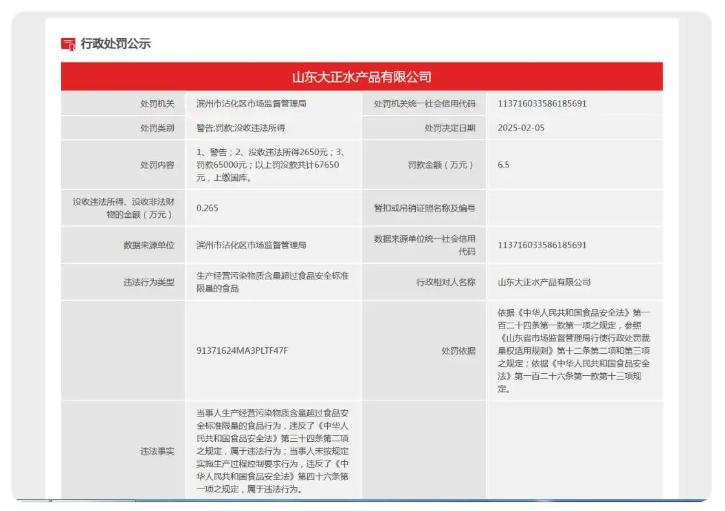Select the 暂扣或吊销证照名称及编号 label

424,208
